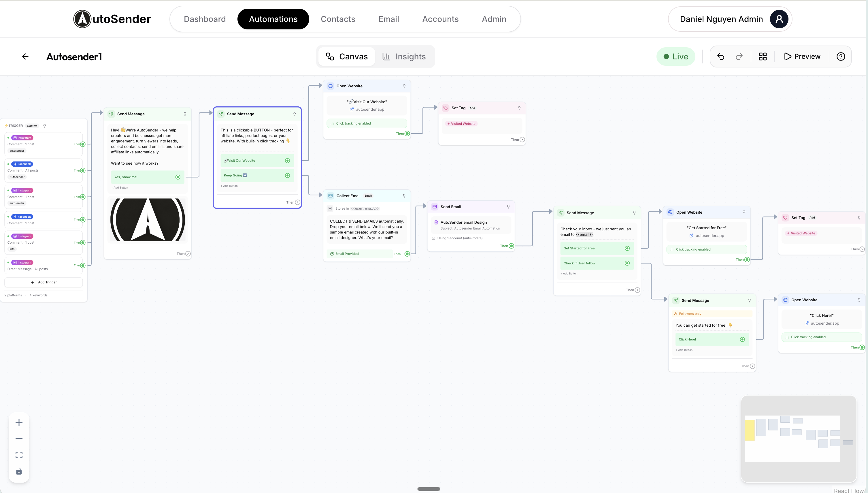Open the grid layout icon
The height and width of the screenshot is (493, 868).
pyautogui.click(x=763, y=57)
